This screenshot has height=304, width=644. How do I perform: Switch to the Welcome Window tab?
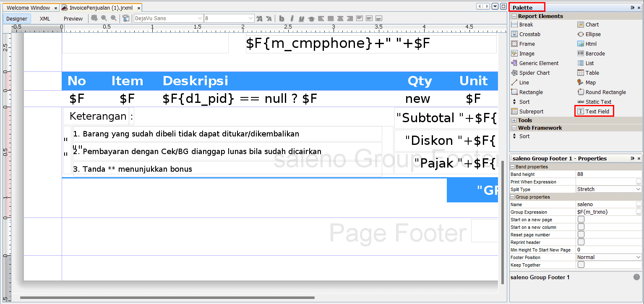(28, 8)
